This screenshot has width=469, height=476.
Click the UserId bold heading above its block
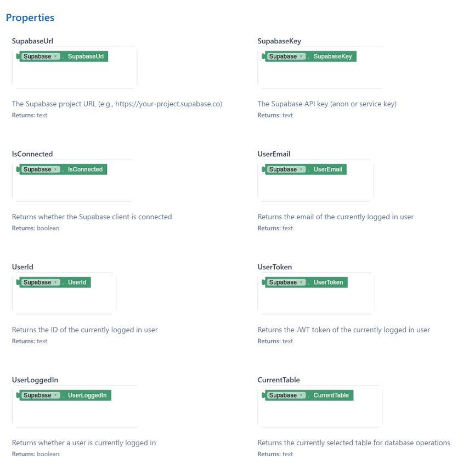[x=22, y=267]
